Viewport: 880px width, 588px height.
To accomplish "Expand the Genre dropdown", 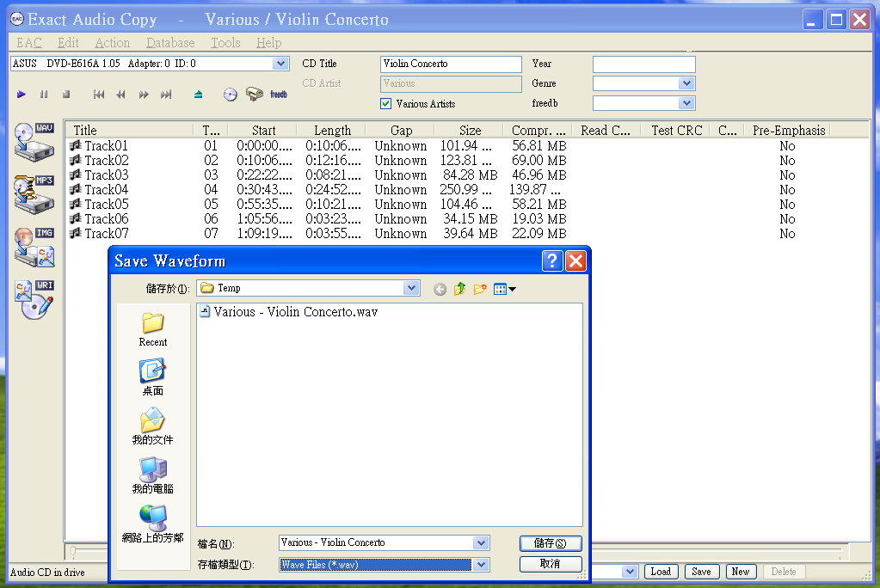I will (x=686, y=83).
